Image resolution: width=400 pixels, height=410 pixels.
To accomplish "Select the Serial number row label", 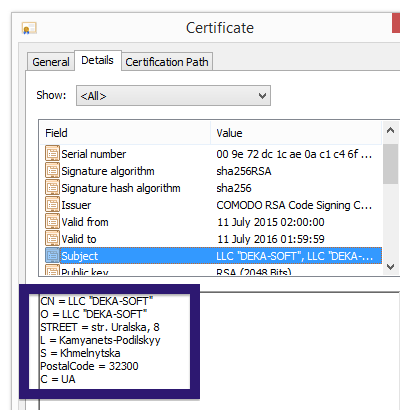I will [x=94, y=154].
